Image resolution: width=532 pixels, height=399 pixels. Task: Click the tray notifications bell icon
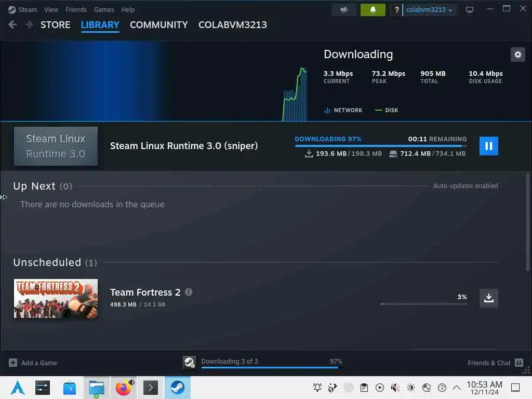click(317, 388)
